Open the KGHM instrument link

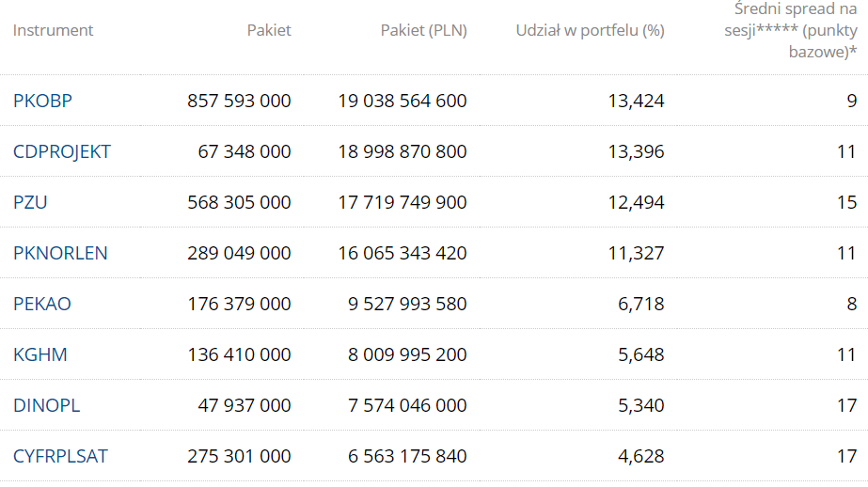(x=39, y=354)
